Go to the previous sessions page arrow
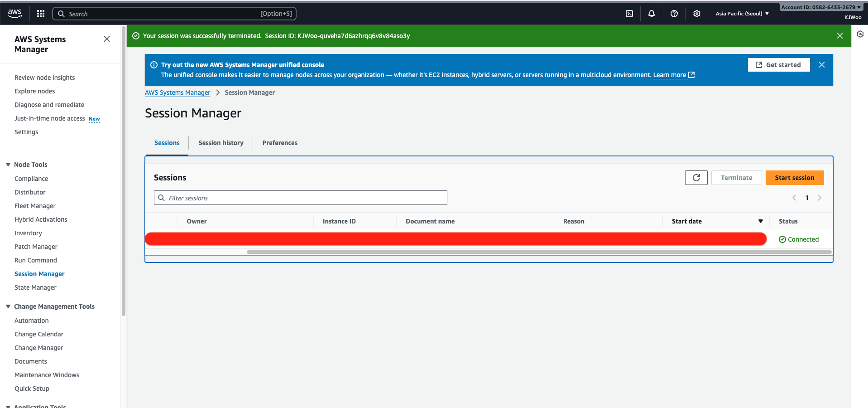Viewport: 868px width, 408px height. (794, 198)
